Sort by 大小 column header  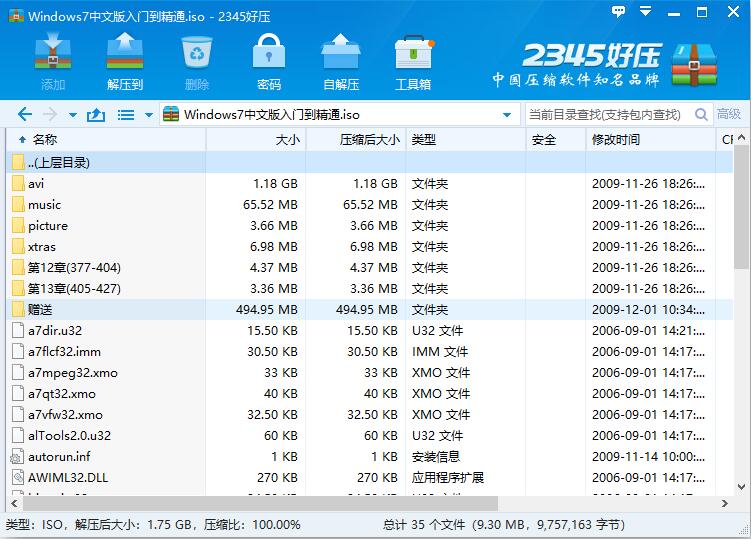click(x=256, y=139)
